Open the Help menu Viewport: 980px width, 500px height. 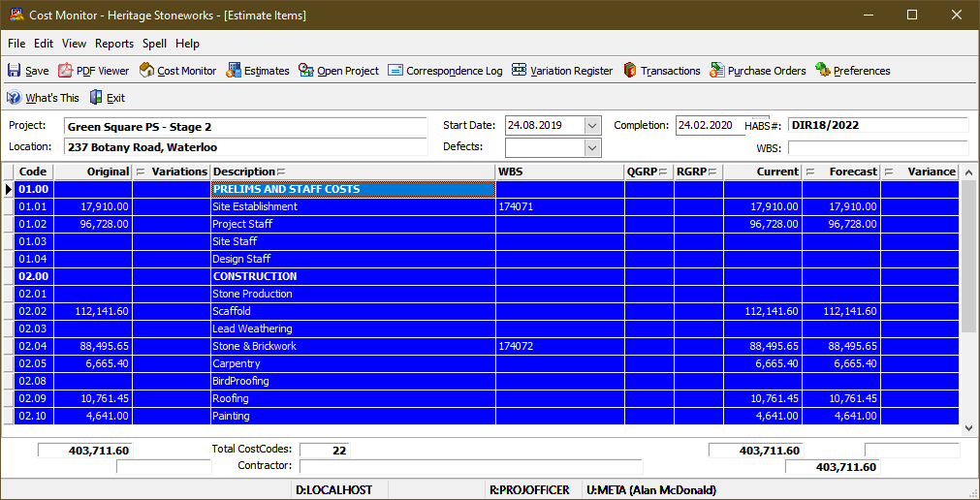pyautogui.click(x=187, y=44)
